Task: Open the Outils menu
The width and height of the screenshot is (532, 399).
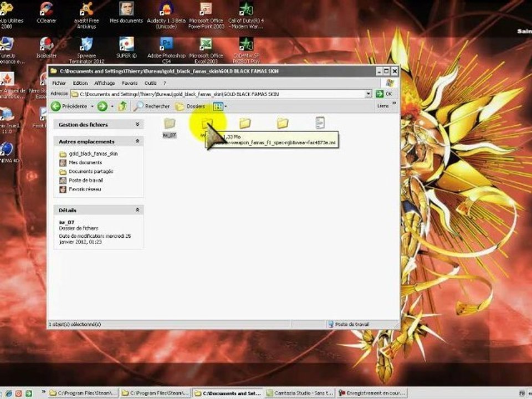Action: 150,83
